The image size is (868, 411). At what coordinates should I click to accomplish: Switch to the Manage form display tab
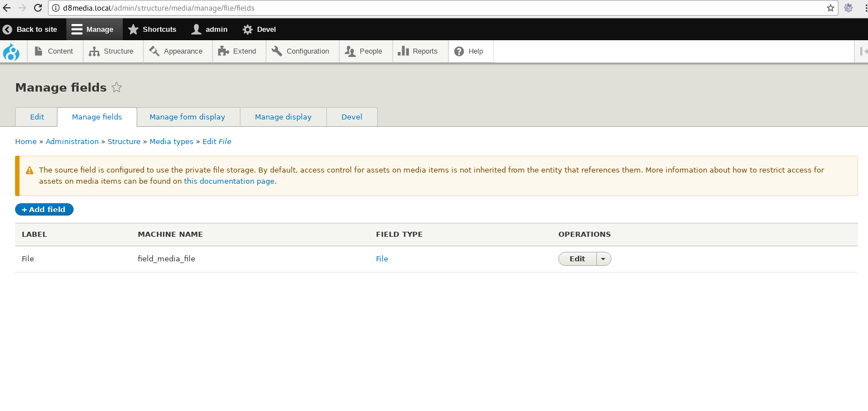[187, 117]
